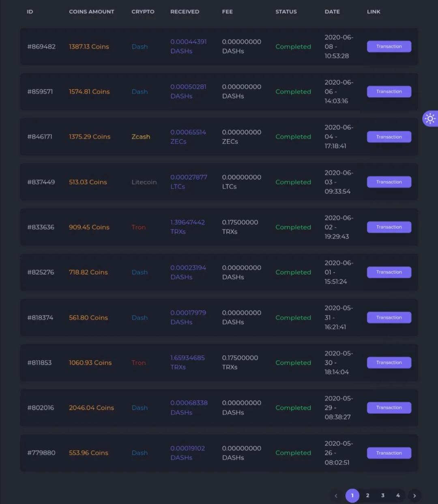Toggle the light/dark theme sun icon
The height and width of the screenshot is (504, 438).
tap(430, 118)
